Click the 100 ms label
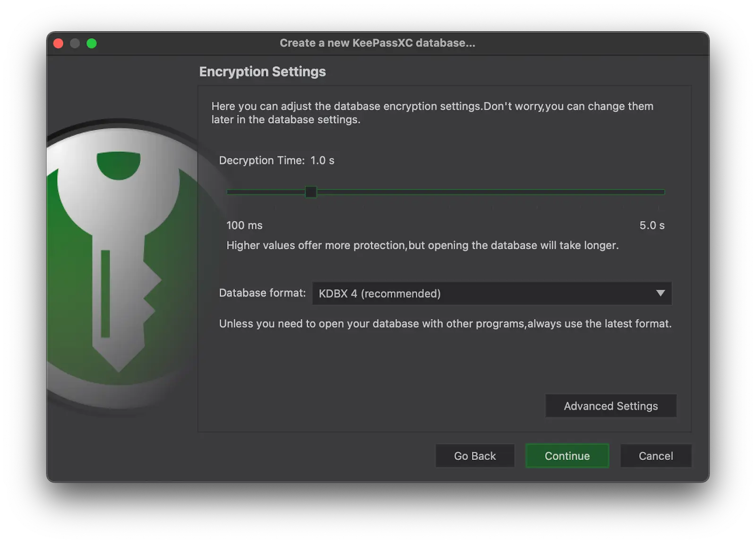 244,225
